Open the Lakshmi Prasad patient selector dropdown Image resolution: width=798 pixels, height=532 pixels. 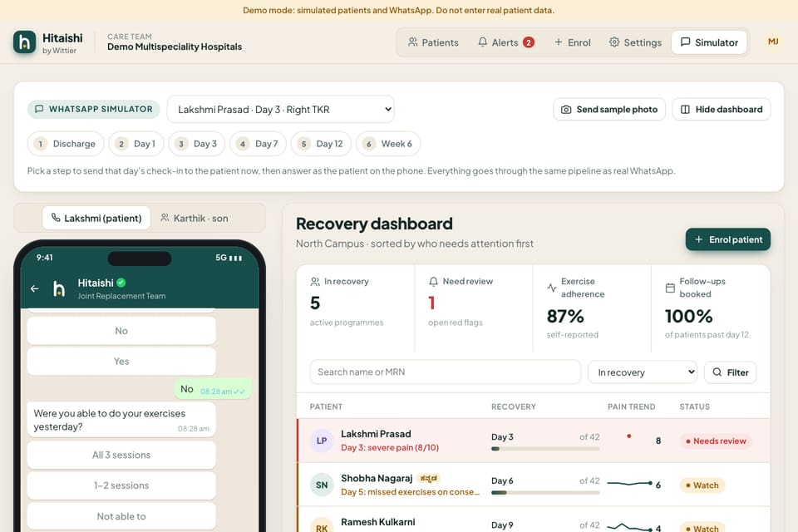pyautogui.click(x=280, y=110)
